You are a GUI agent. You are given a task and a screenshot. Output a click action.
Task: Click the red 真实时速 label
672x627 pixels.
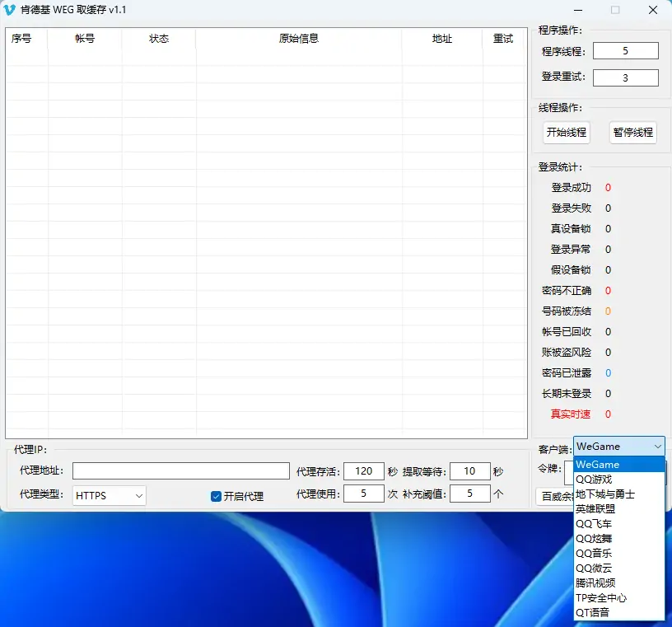(571, 414)
